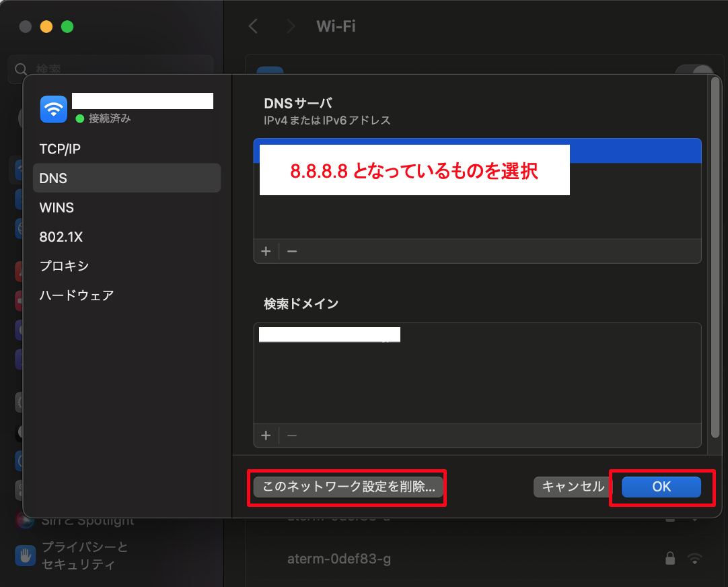The image size is (728, 587).
Task: Select the 802.1X tab
Action: point(61,237)
